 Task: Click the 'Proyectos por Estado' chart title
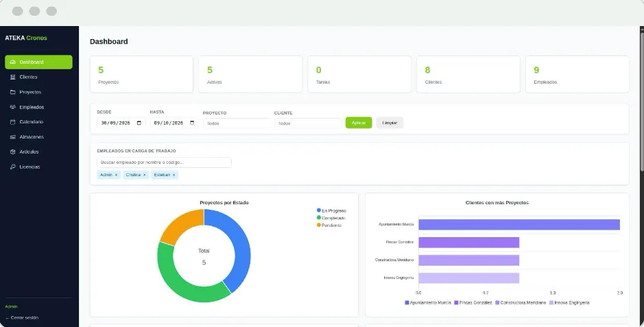tap(224, 203)
